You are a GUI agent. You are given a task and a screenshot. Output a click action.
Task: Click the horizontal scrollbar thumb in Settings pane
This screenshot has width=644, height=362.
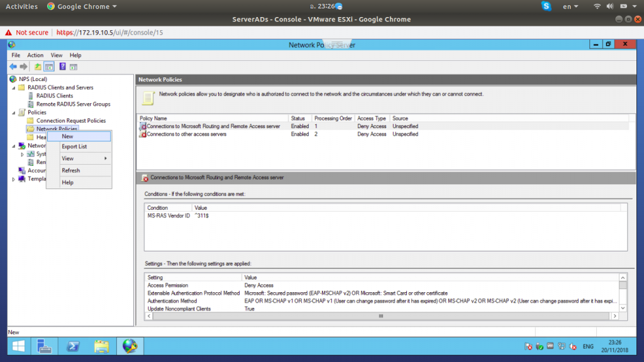[380, 316]
